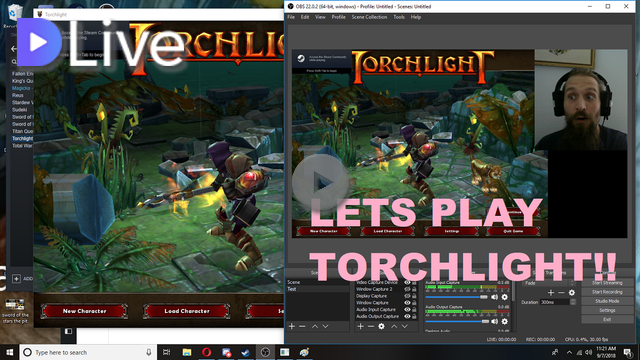Select Window Capture 2 source row
The width and height of the screenshot is (640, 360).
click(386, 289)
